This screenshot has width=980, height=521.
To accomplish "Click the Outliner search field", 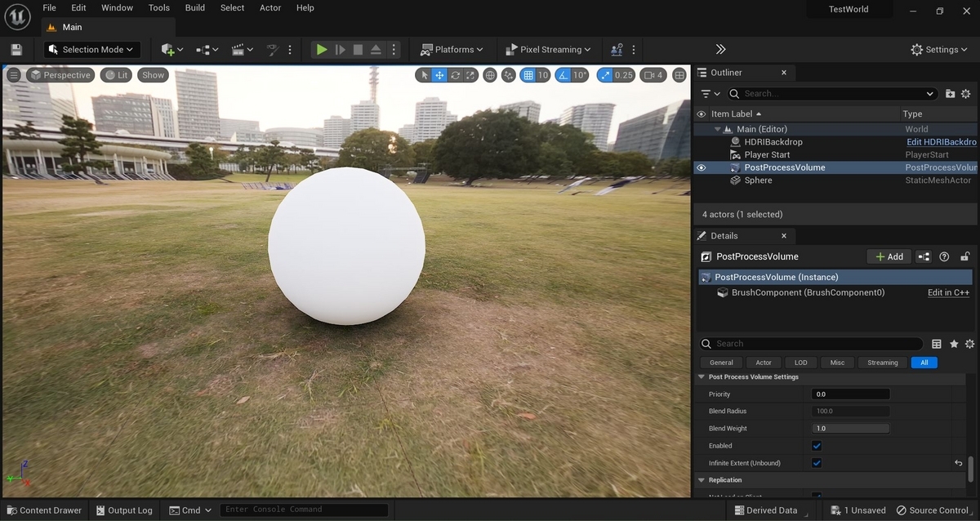I will (x=833, y=94).
